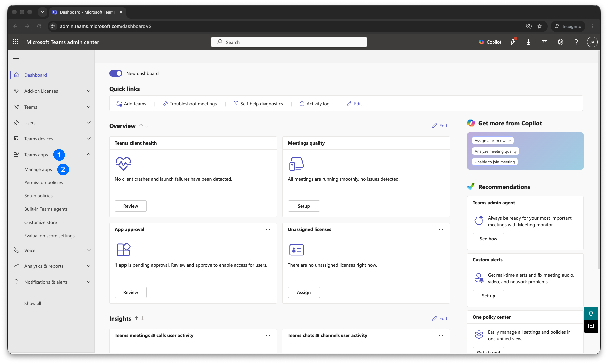
Task: Open Built-in Teams agents page
Action: click(46, 209)
